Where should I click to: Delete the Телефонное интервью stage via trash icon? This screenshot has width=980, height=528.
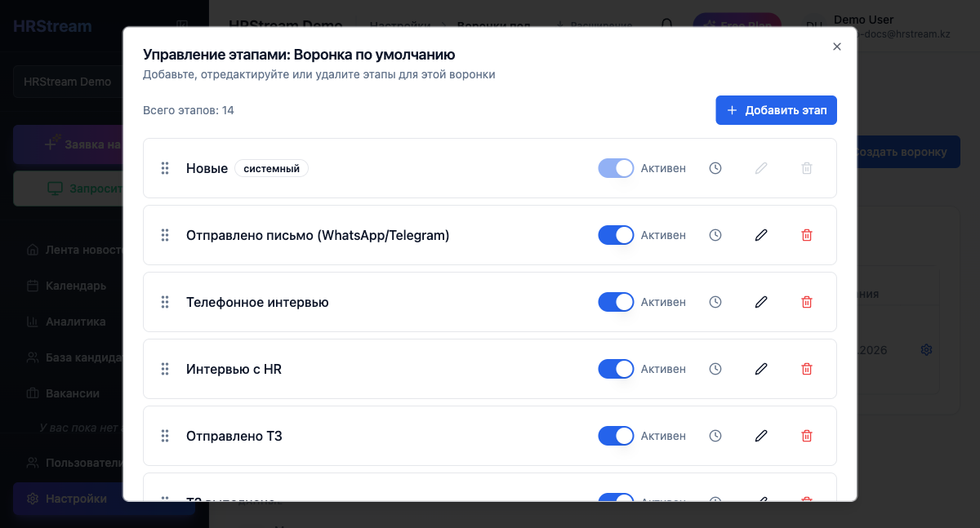coord(806,302)
